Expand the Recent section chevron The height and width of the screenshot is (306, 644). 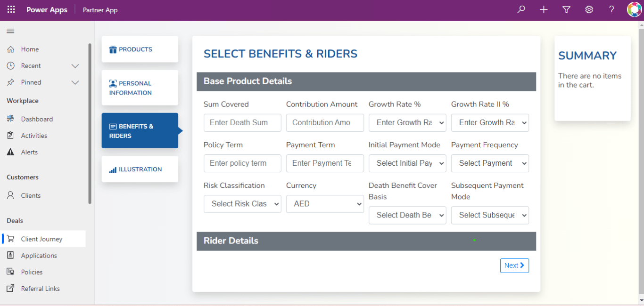[75, 66]
